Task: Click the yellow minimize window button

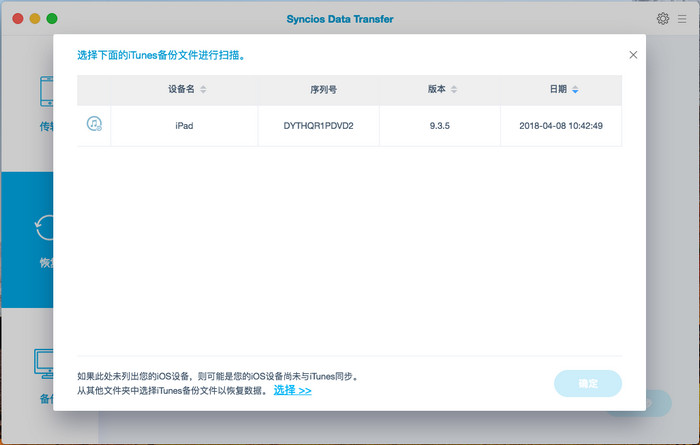Action: [35, 18]
